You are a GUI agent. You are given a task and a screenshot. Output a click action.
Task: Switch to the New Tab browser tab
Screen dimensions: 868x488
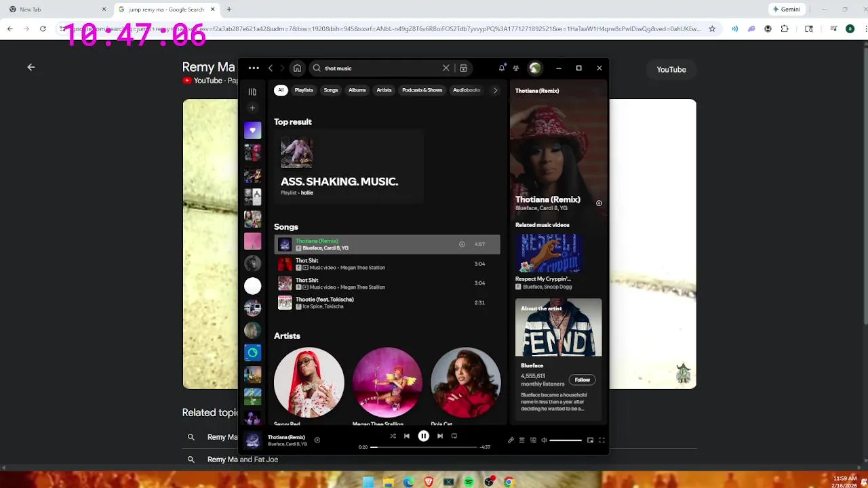pyautogui.click(x=56, y=9)
